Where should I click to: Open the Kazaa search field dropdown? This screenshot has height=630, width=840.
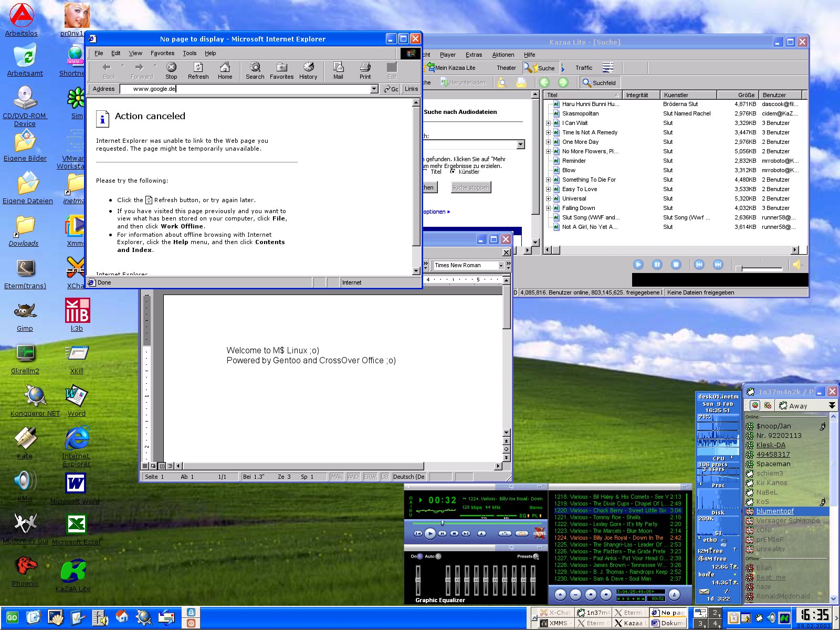(x=520, y=144)
